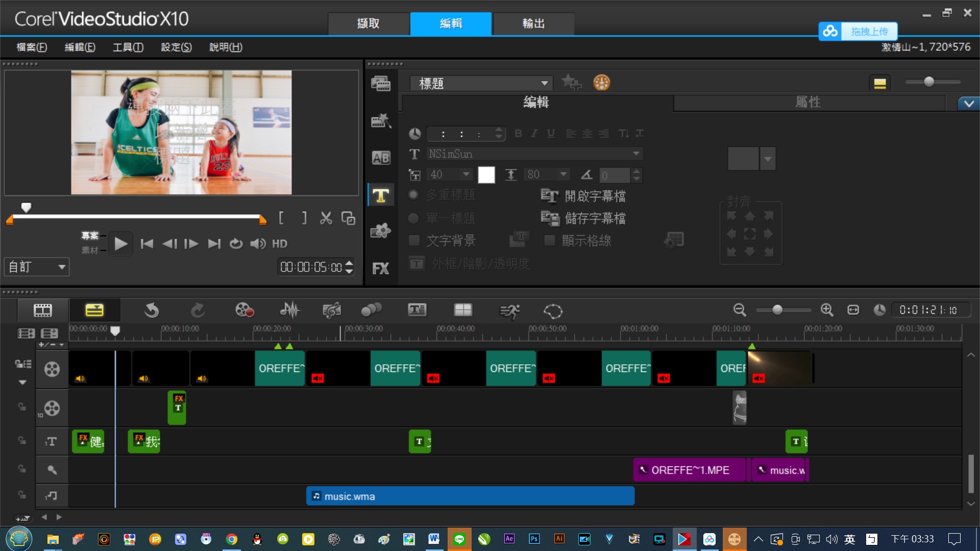Open Chrome from the Windows taskbar
Image resolution: width=980 pixels, height=551 pixels.
point(232,539)
